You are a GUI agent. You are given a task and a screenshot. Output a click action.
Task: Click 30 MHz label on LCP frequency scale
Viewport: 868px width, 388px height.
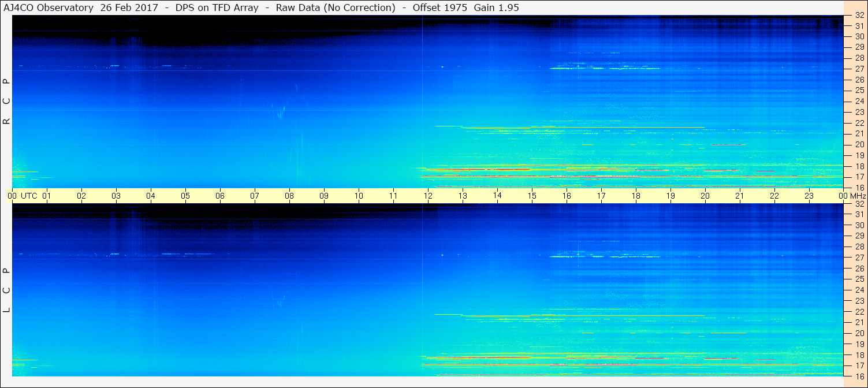click(x=859, y=225)
